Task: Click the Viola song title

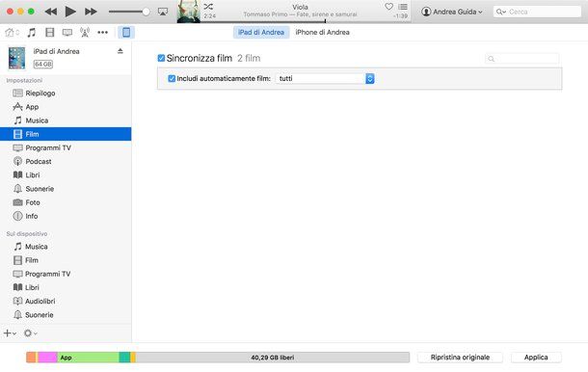Action: (300, 7)
